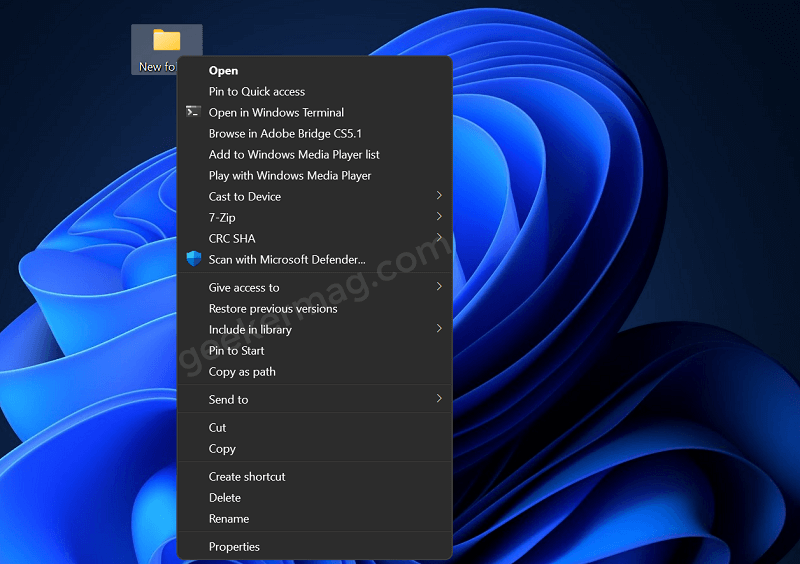Select Rename in the context menu

pos(314,518)
